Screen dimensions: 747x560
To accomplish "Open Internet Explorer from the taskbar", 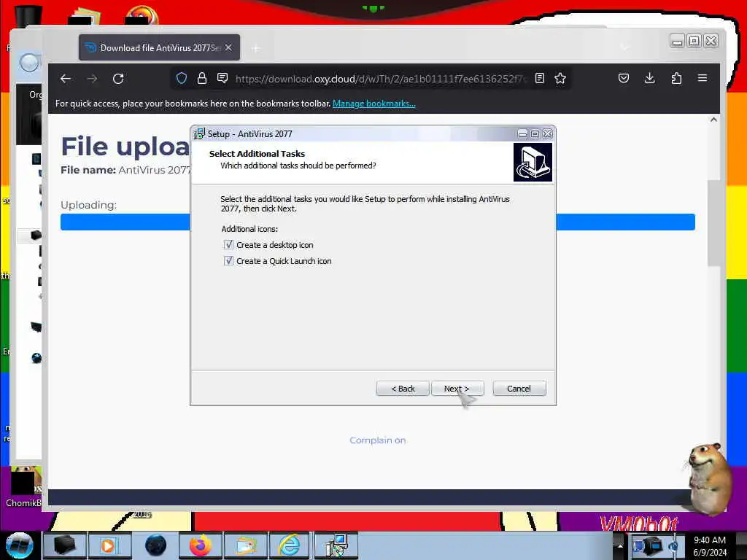I will (290, 545).
